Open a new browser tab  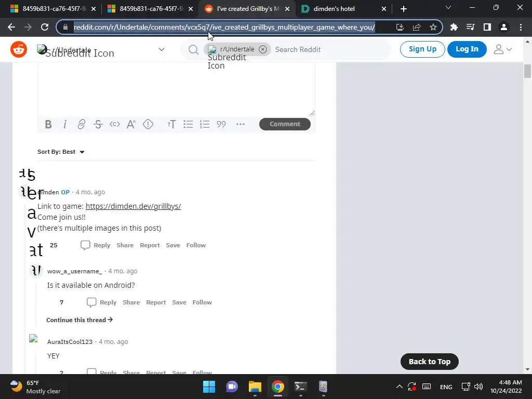pos(403,9)
